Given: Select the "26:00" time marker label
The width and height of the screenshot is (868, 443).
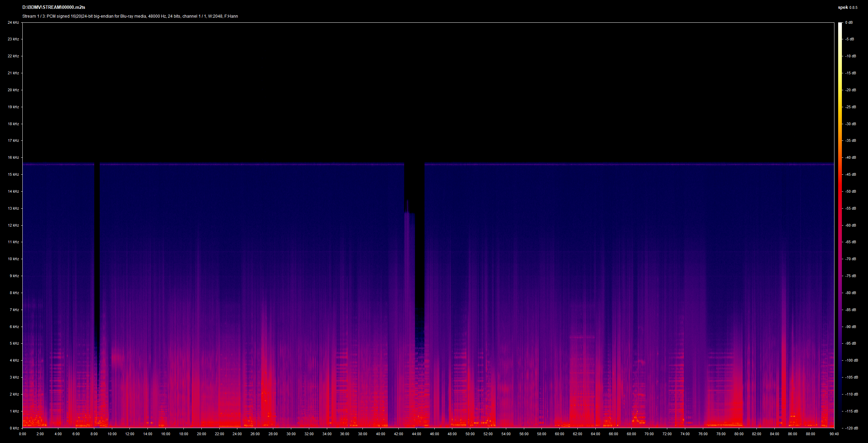Looking at the screenshot, I should (255, 434).
